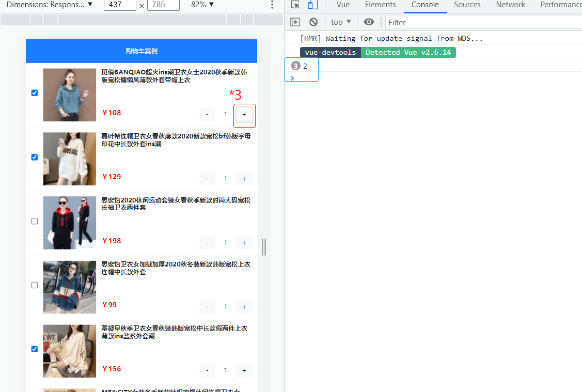Click the viewport height field showing 785
The image size is (582, 392).
[x=163, y=5]
